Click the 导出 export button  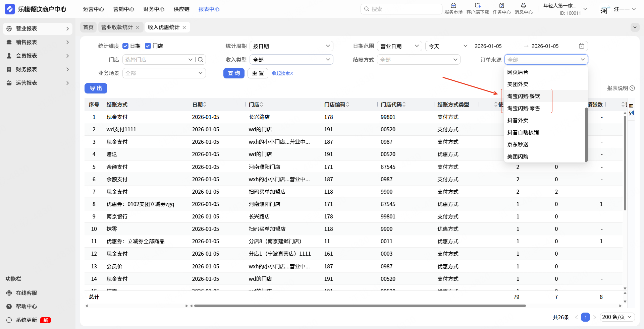pos(96,88)
